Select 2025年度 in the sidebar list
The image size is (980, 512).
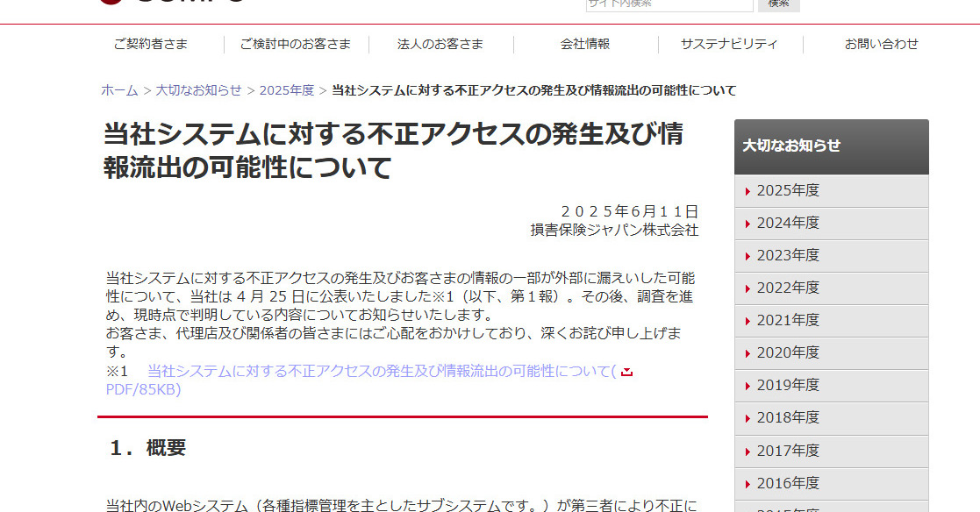787,191
